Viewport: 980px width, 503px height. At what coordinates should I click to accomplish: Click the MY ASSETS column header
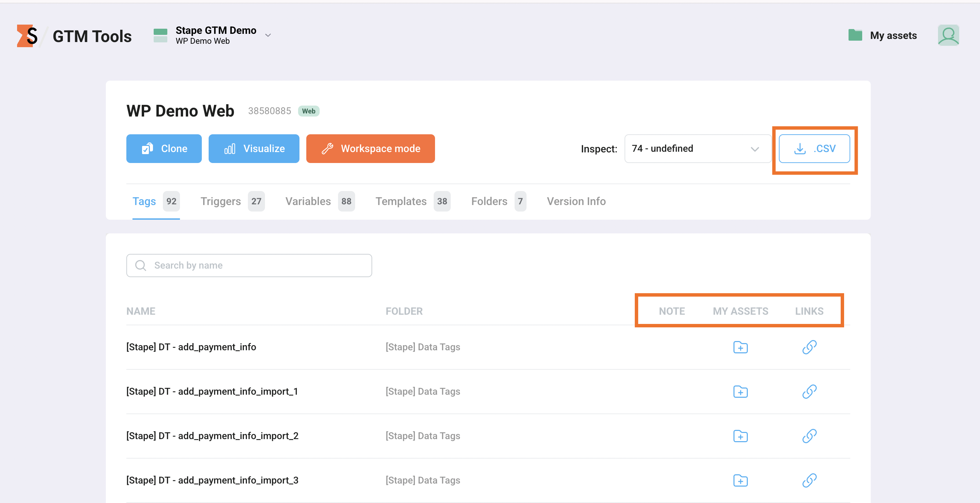tap(740, 311)
